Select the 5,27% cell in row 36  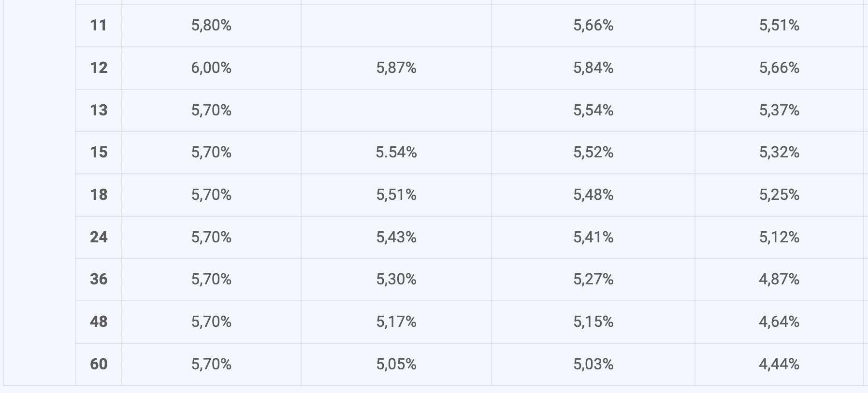(x=593, y=279)
